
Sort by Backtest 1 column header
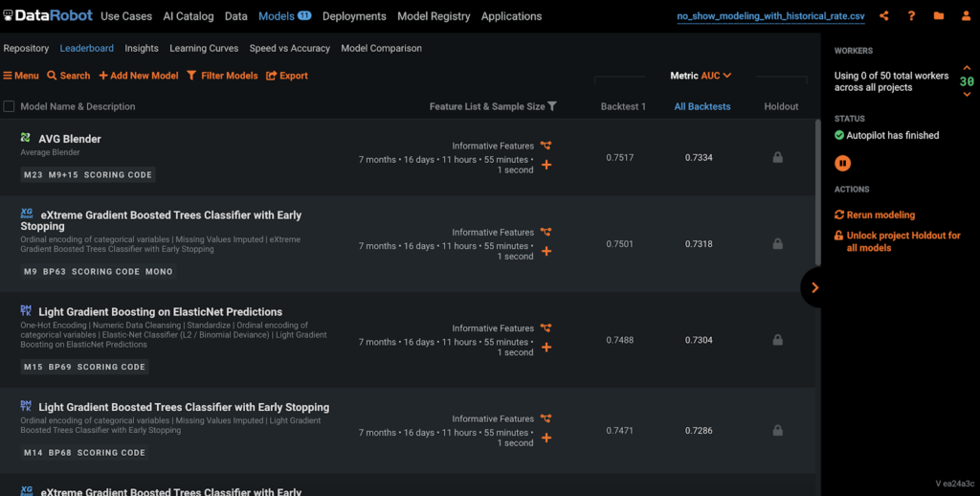pyautogui.click(x=623, y=106)
